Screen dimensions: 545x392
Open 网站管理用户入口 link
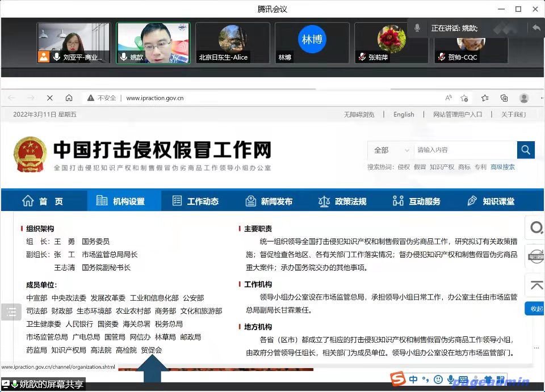click(458, 115)
